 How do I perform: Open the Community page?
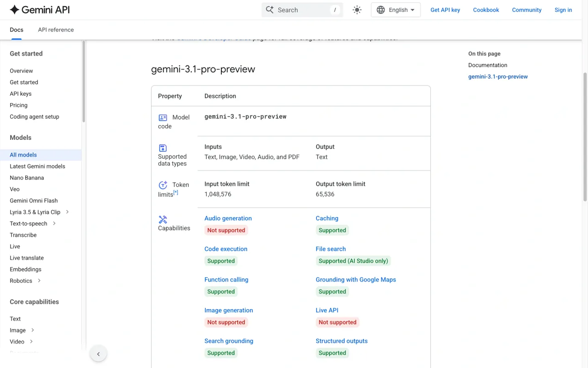coord(527,10)
